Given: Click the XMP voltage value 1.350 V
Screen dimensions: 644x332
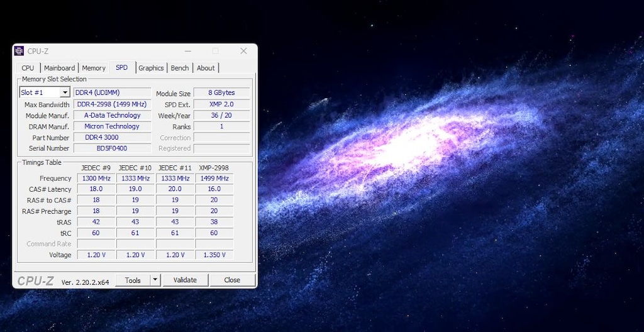Looking at the screenshot, I should click(214, 255).
